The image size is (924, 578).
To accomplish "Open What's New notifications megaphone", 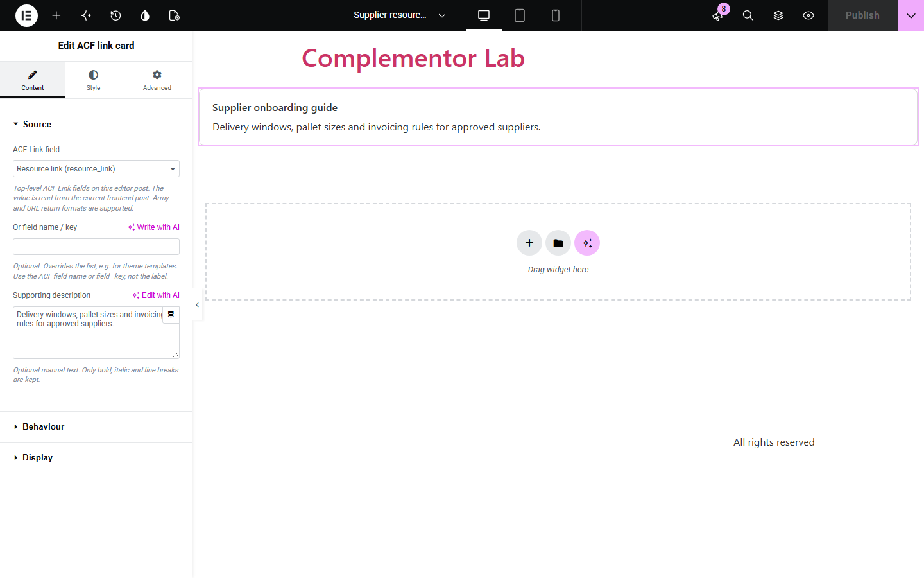I will point(718,15).
